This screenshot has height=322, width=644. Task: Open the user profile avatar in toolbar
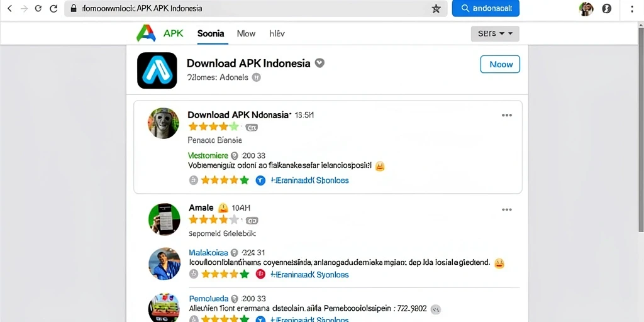(586, 9)
